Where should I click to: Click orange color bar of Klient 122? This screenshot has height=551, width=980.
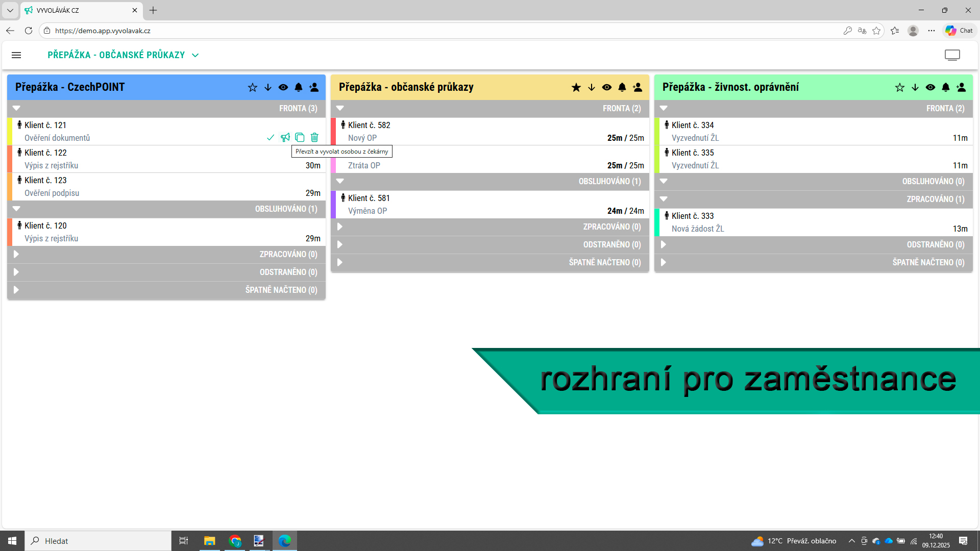tap(10, 159)
